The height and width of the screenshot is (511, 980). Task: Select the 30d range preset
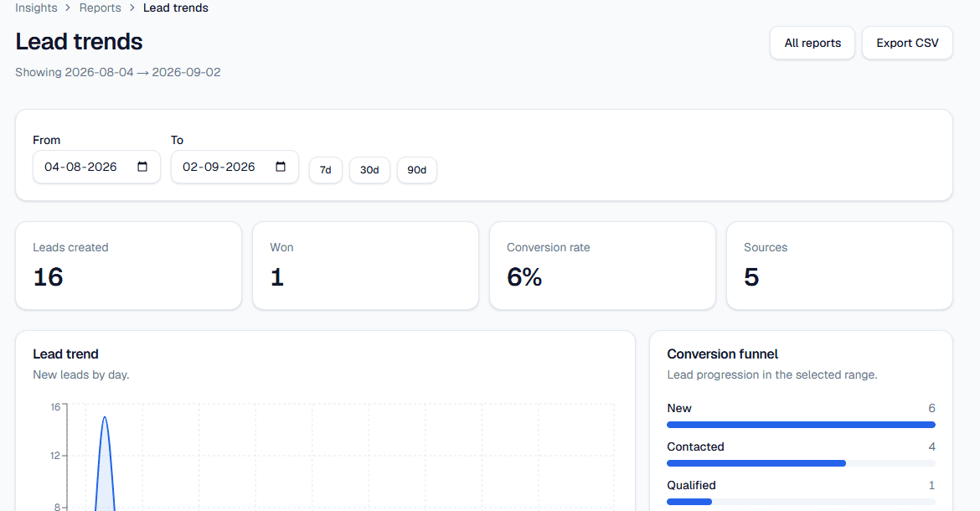pyautogui.click(x=369, y=170)
